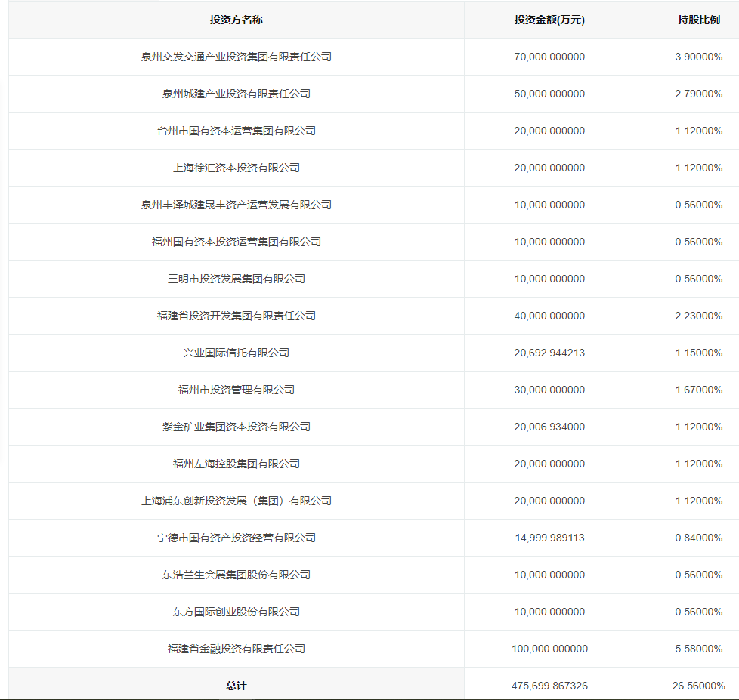The image size is (739, 700).
Task: Select the 20,692.944213 amount value
Action: pos(549,353)
